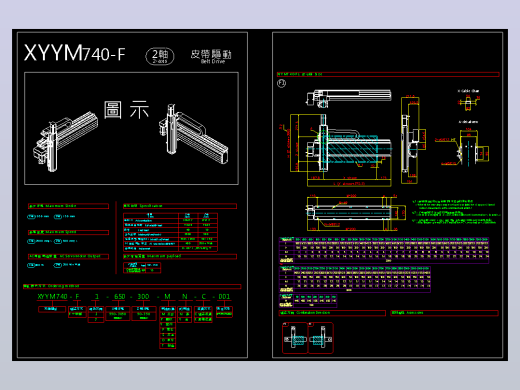Click the Maximum Speed section header

pos(68,232)
